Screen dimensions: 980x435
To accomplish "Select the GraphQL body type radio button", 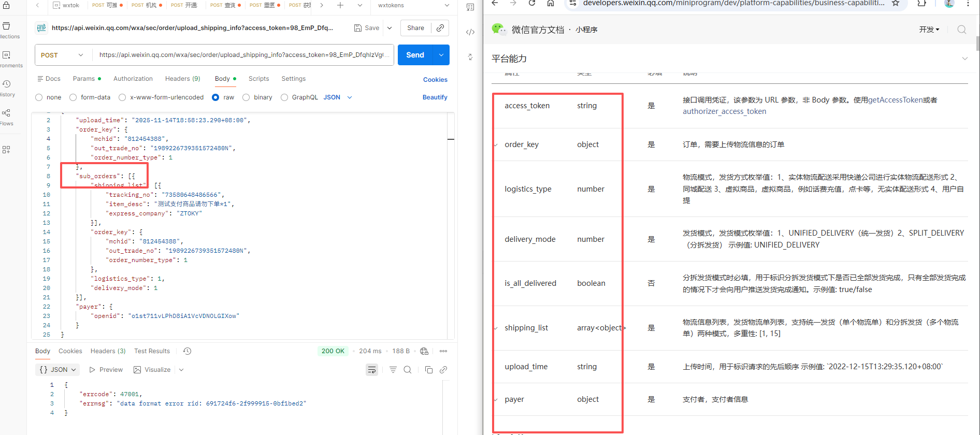I will 284,97.
